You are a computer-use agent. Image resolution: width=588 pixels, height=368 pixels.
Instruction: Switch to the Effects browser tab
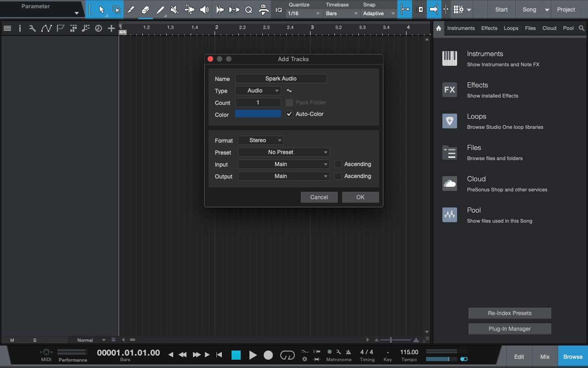pyautogui.click(x=489, y=29)
